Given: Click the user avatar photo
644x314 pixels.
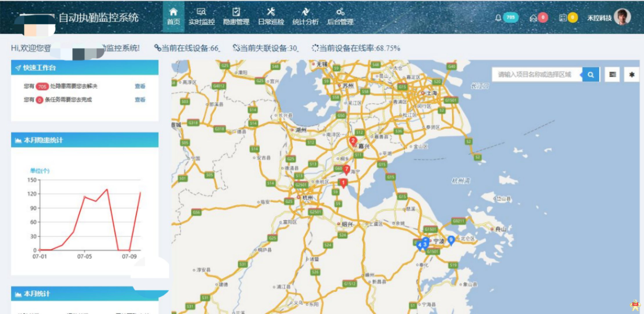Looking at the screenshot, I should point(622,17).
